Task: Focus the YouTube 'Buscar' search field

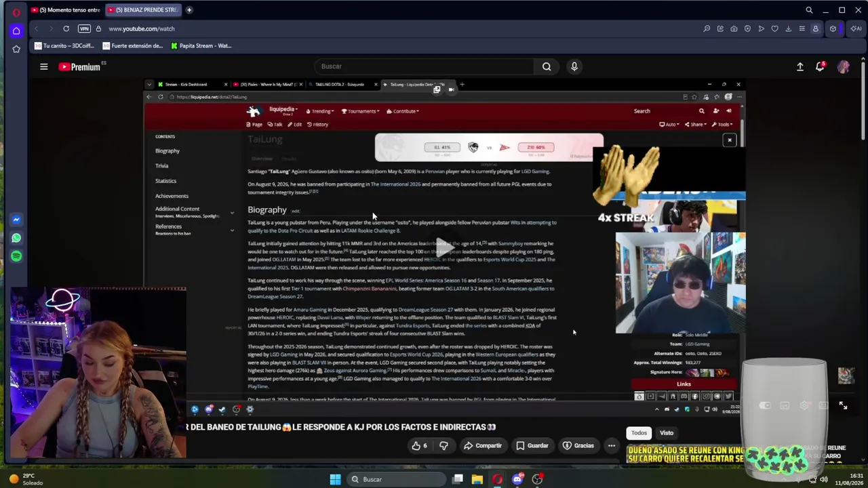Action: (x=425, y=66)
